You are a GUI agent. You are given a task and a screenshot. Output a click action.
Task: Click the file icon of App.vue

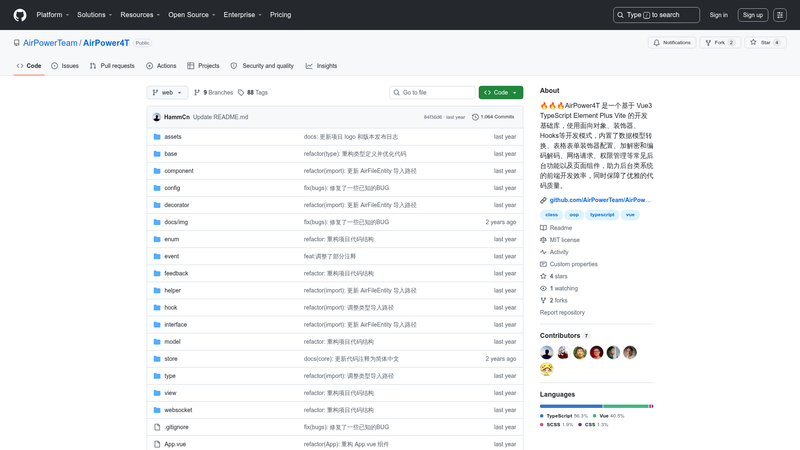(x=157, y=444)
